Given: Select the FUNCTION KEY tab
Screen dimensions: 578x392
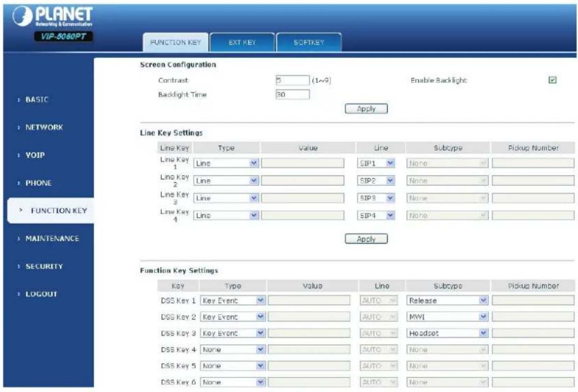Looking at the screenshot, I should coord(175,42).
